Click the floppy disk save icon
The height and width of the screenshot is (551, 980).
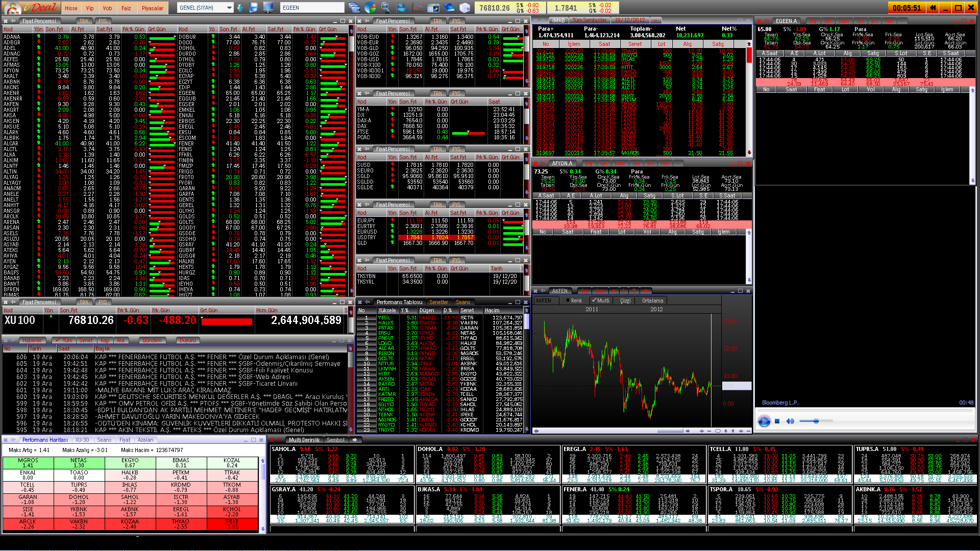pos(254,8)
